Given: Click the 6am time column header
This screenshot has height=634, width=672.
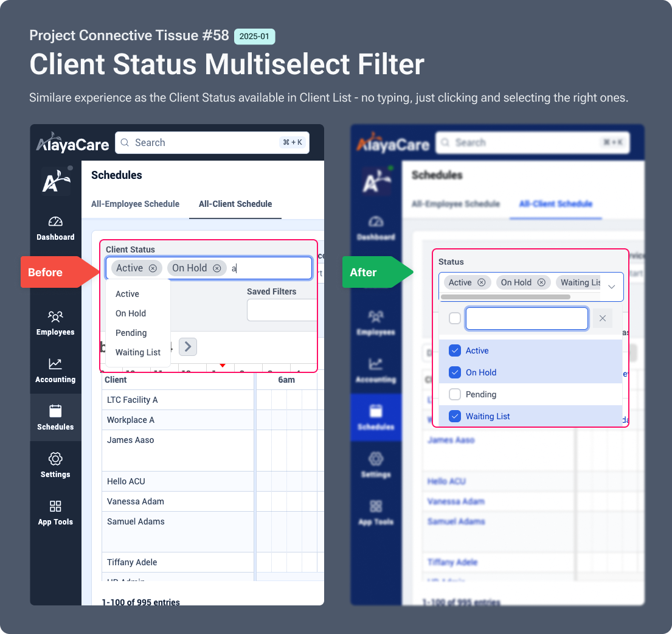Looking at the screenshot, I should [286, 380].
